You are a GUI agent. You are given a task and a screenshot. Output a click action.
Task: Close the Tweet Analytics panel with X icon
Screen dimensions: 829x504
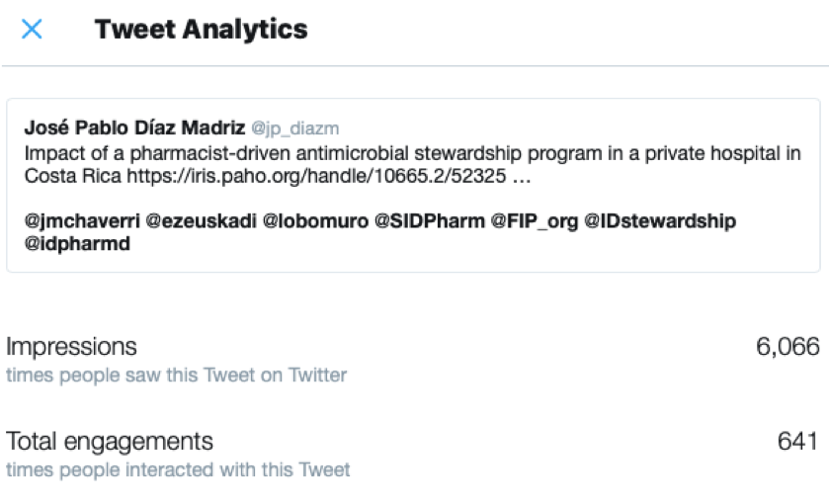(32, 29)
